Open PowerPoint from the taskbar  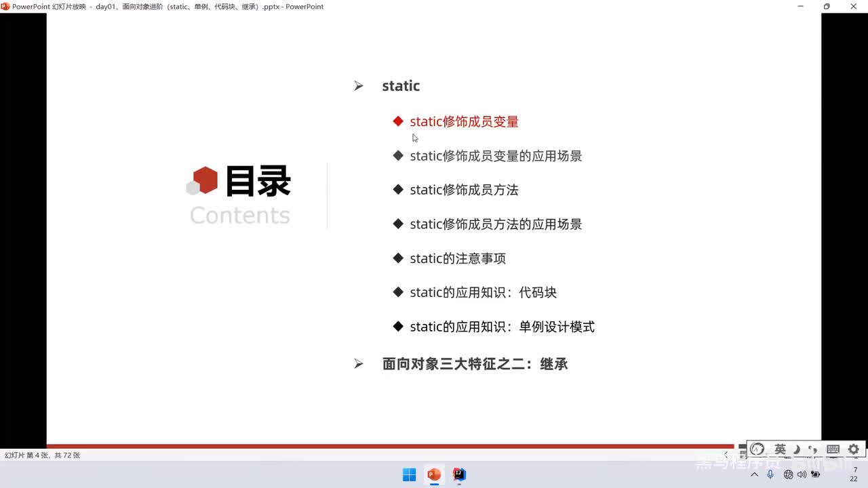434,474
